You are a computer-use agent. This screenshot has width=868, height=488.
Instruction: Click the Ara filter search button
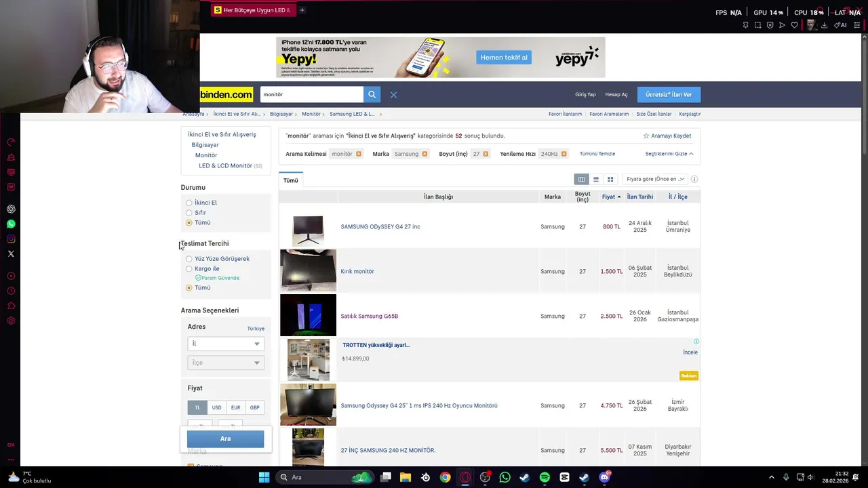click(x=225, y=439)
